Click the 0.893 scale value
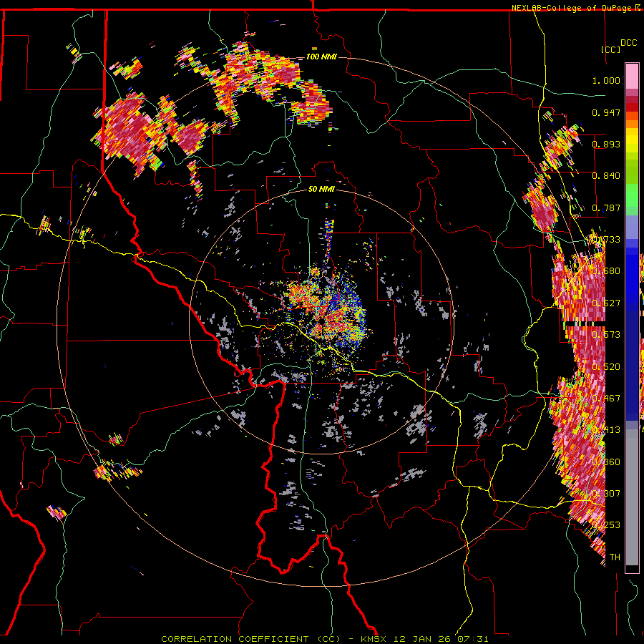The image size is (644, 644). click(x=606, y=144)
